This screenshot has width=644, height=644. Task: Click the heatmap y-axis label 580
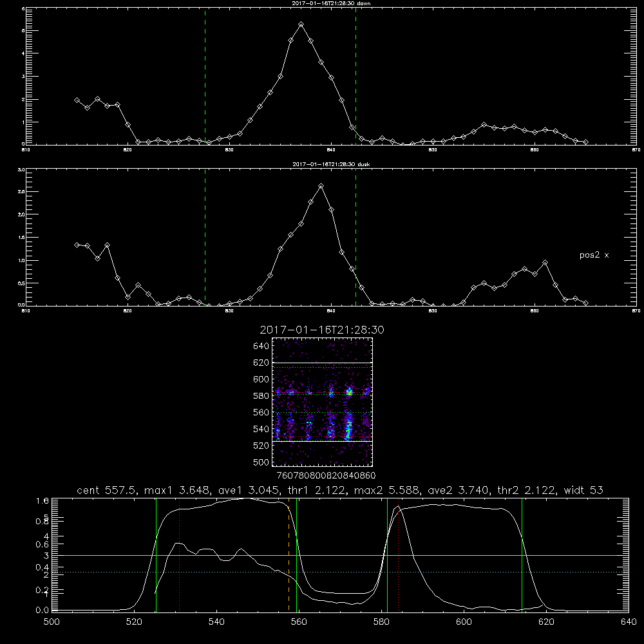click(261, 396)
